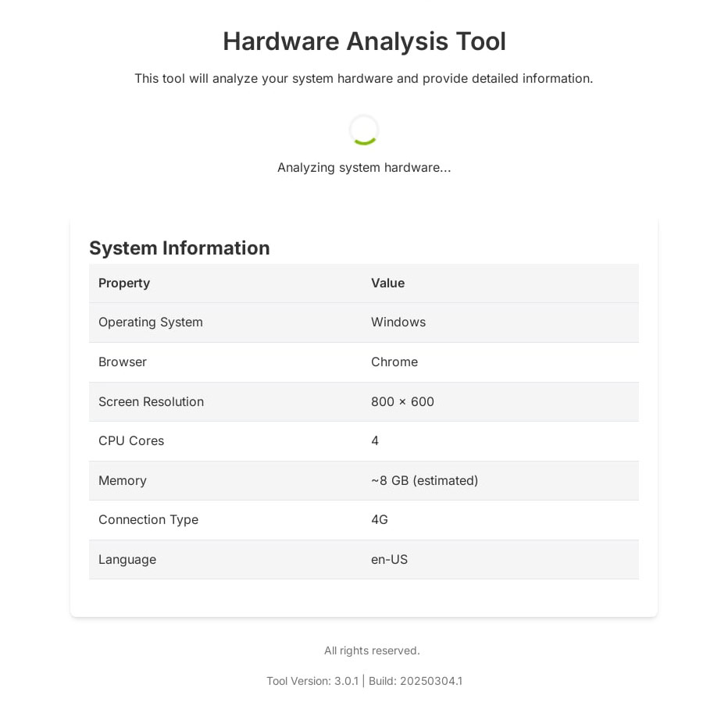The image size is (728, 727).
Task: Click the ~8 GB (estimated) memory value
Action: coord(425,481)
